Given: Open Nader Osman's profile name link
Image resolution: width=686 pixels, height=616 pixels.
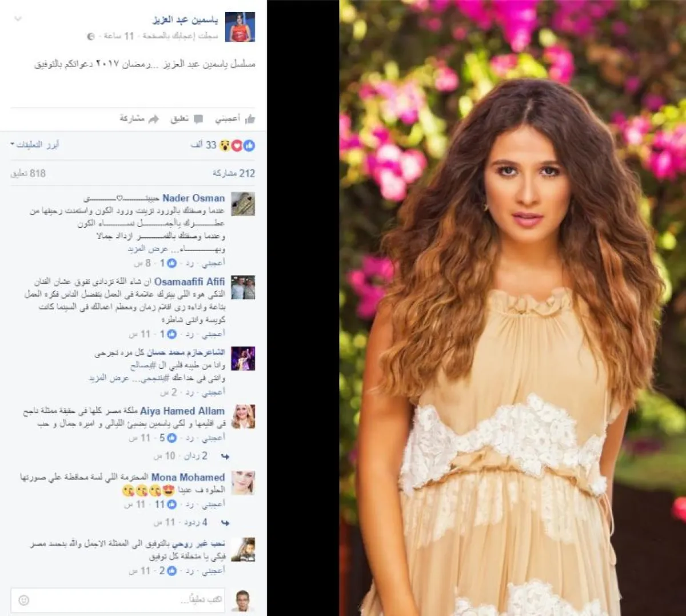Looking at the screenshot, I should pos(194,198).
